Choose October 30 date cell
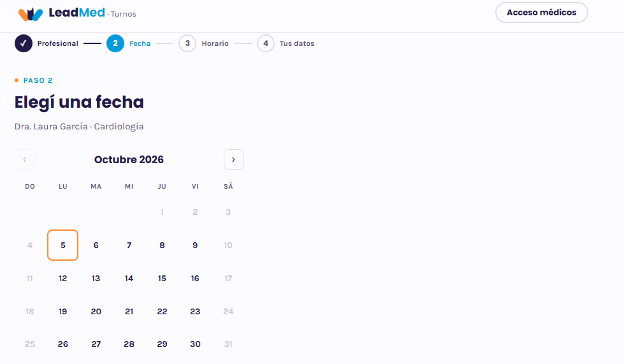The width and height of the screenshot is (624, 364). [195, 344]
